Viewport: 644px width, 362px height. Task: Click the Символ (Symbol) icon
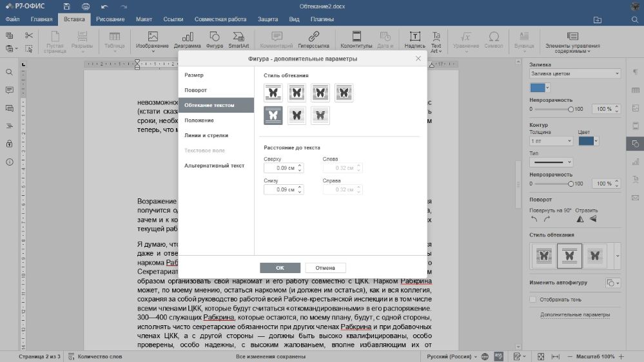(x=494, y=37)
